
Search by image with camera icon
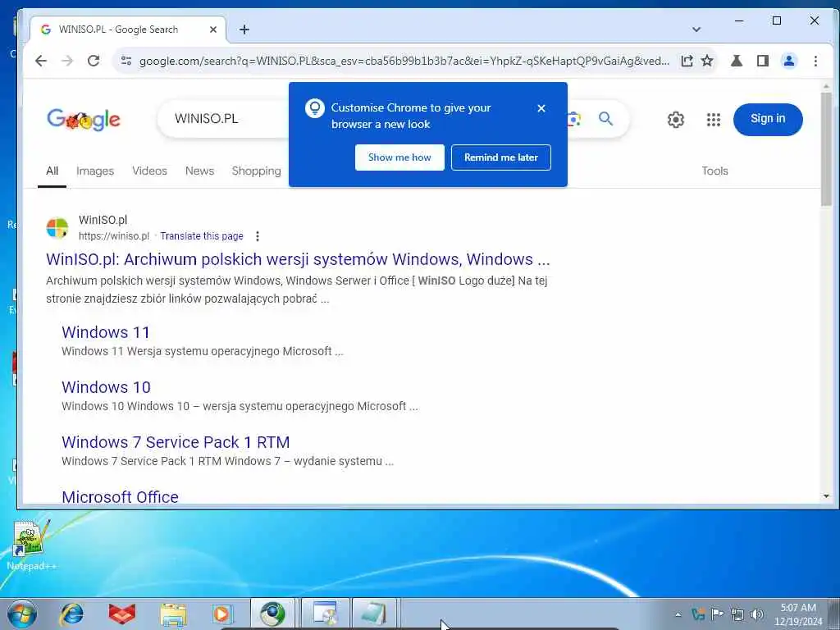click(x=573, y=119)
